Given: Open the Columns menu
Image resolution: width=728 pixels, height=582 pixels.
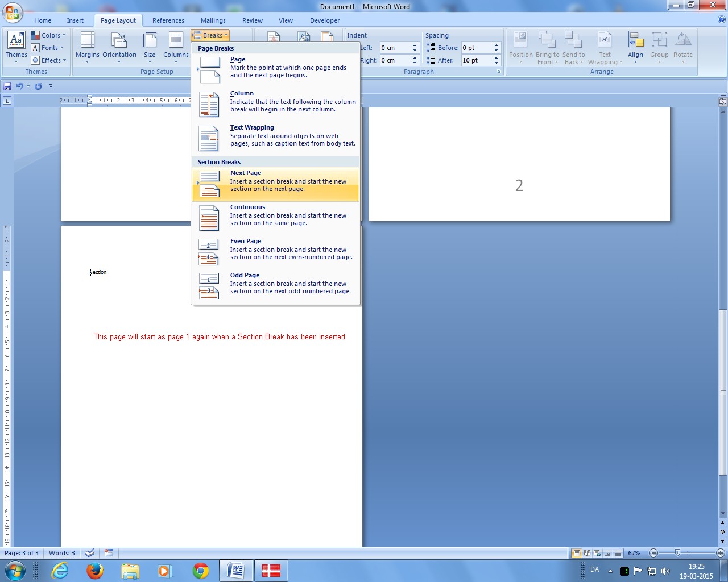Looking at the screenshot, I should point(176,48).
